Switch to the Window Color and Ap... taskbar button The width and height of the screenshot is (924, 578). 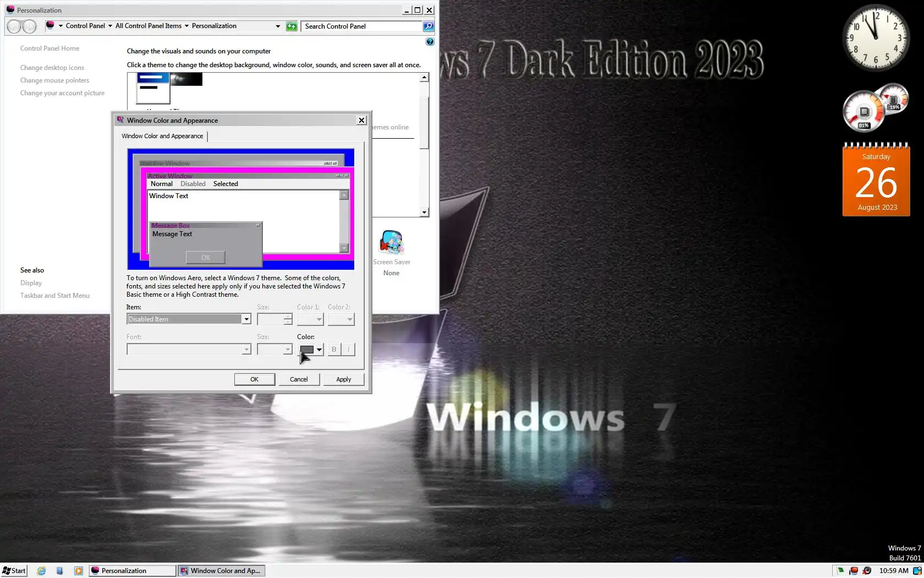[222, 571]
